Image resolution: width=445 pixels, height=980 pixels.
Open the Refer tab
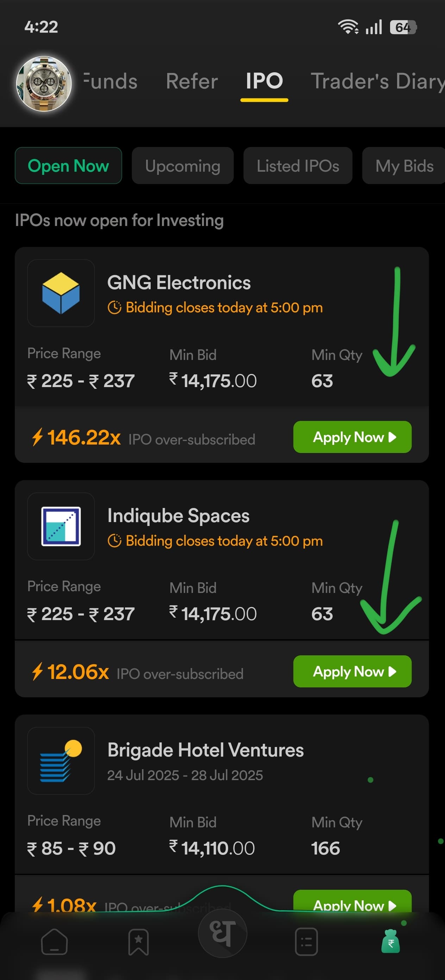tap(192, 81)
